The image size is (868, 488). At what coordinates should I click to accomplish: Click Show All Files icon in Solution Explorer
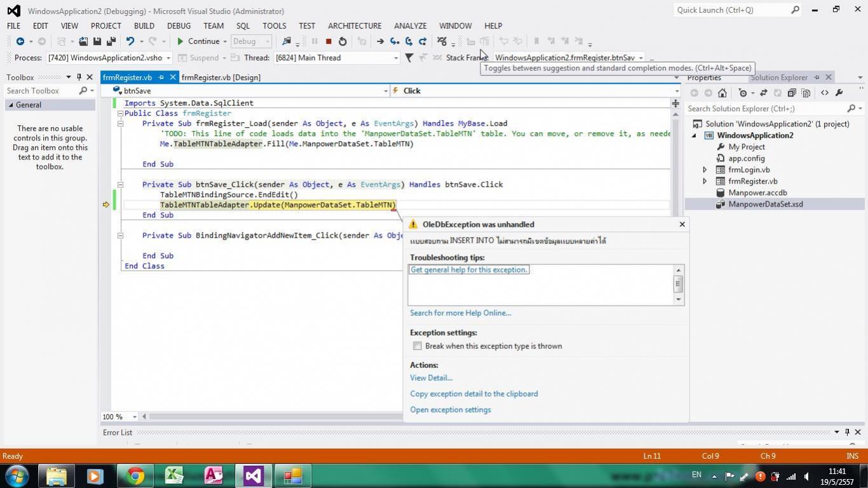click(806, 93)
